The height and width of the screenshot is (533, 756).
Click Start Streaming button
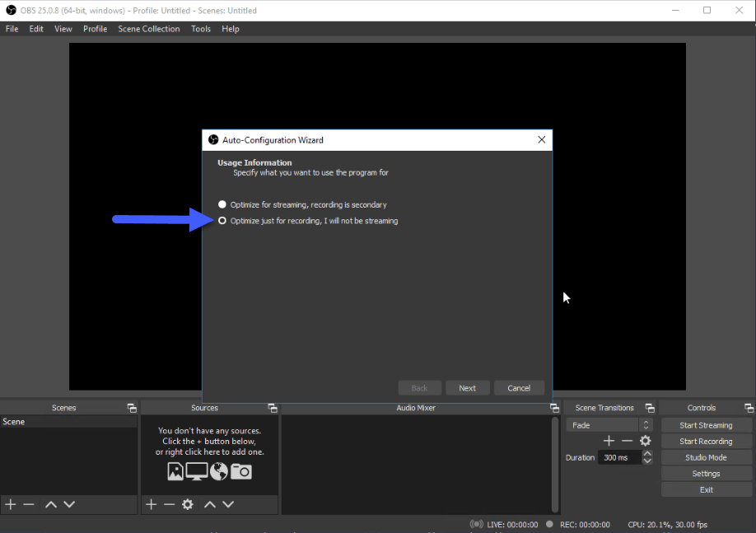tap(706, 425)
